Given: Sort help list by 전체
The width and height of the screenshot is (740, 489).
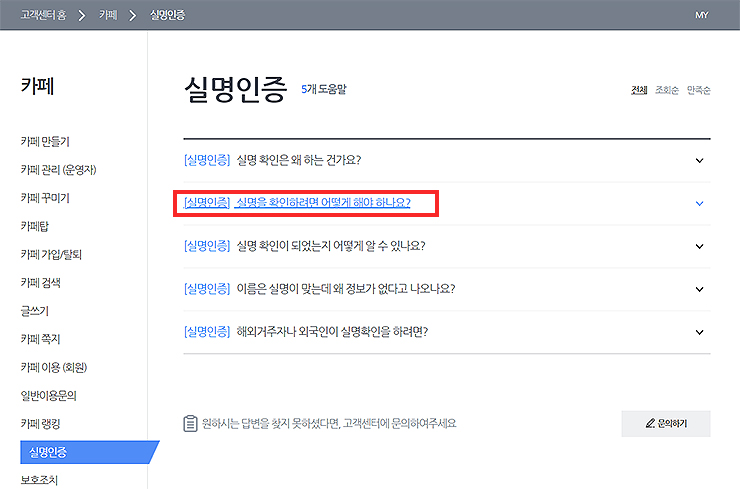Looking at the screenshot, I should click(x=639, y=90).
